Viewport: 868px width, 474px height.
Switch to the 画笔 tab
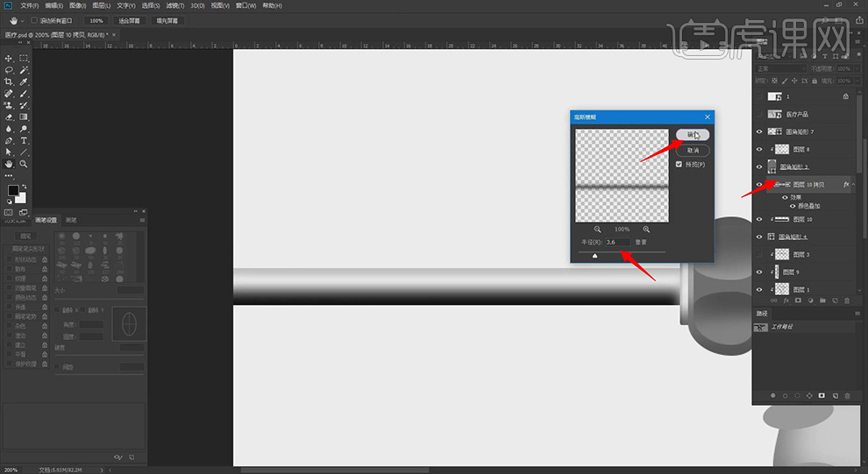(x=71, y=220)
